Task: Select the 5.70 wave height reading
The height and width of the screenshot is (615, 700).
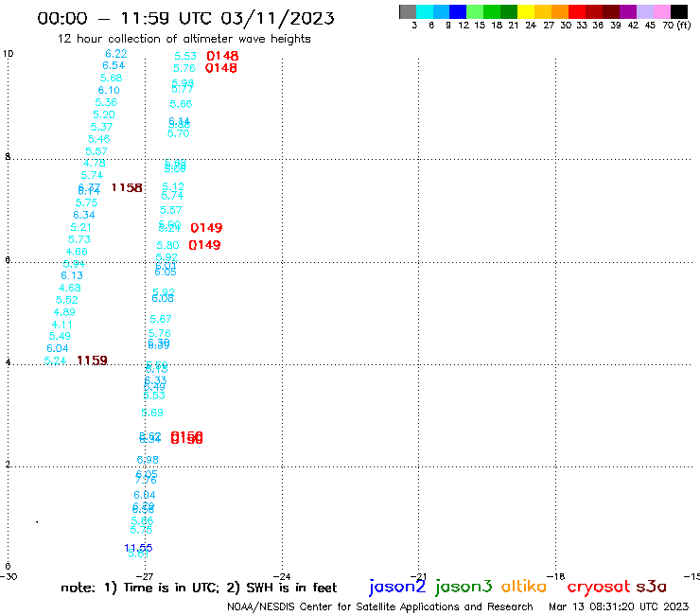Action: (179, 133)
